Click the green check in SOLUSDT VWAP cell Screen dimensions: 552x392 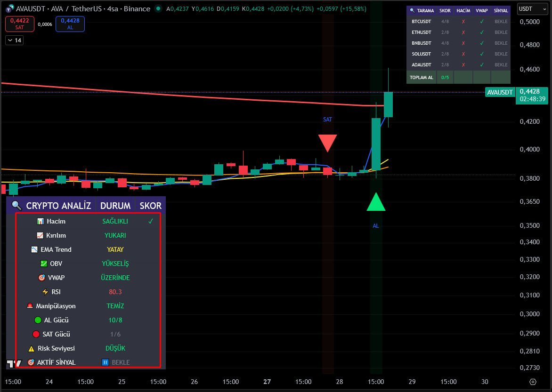coord(482,54)
